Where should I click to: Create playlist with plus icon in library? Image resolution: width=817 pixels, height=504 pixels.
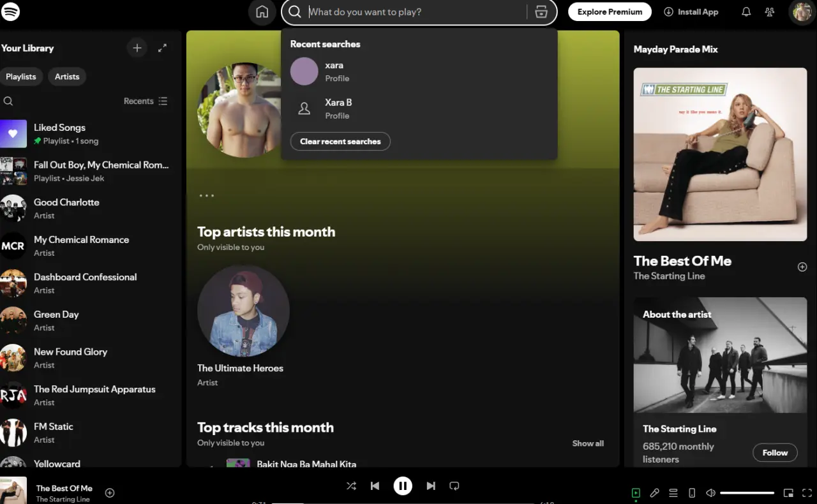click(137, 48)
